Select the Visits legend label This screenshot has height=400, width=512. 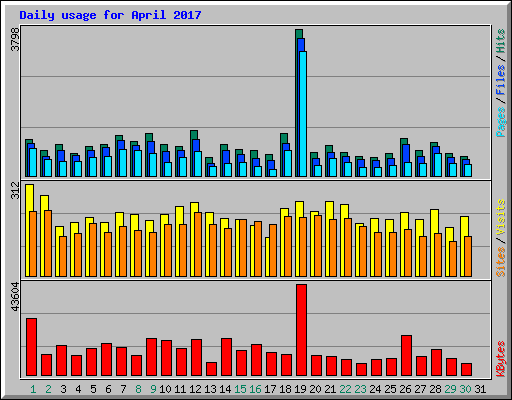click(500, 217)
